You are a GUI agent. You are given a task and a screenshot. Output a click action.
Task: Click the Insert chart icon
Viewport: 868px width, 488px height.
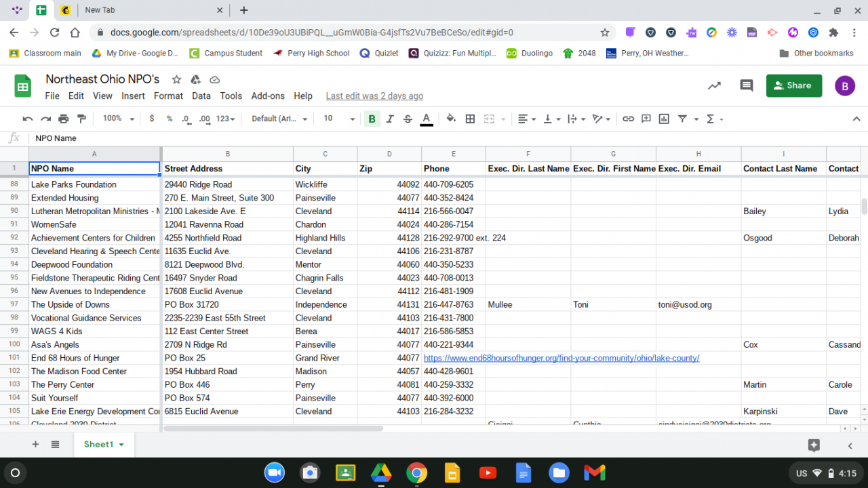pos(664,119)
